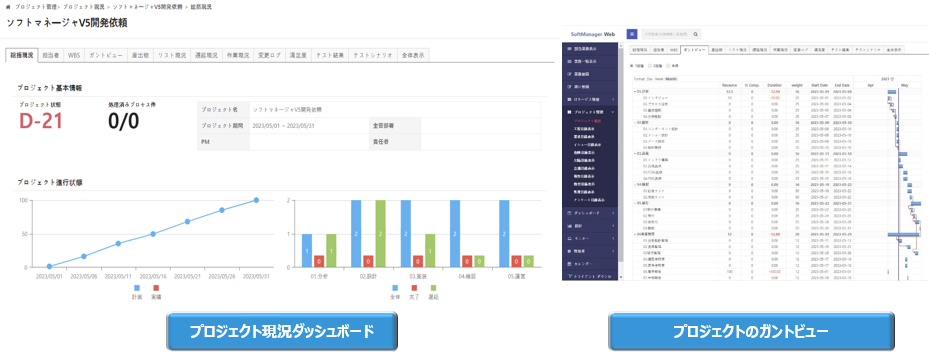
Task: Click the プロジェクト管理 breadcrumb link
Action: pyautogui.click(x=37, y=7)
